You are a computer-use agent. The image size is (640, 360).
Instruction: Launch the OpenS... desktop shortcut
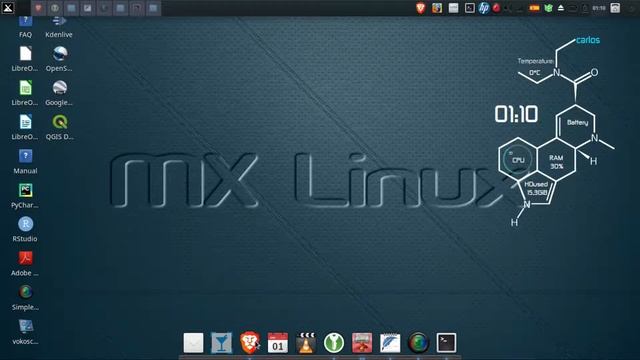[60, 59]
